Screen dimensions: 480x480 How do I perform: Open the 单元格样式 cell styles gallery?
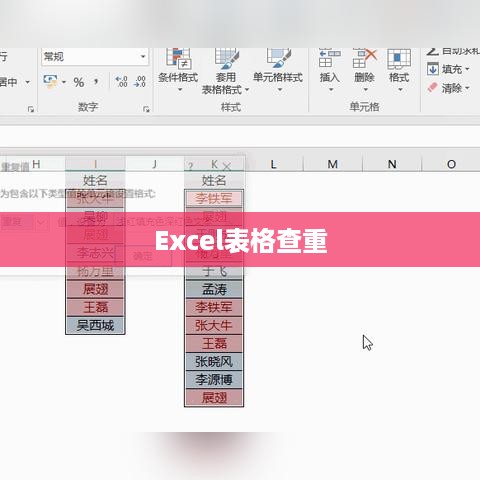pos(278,70)
